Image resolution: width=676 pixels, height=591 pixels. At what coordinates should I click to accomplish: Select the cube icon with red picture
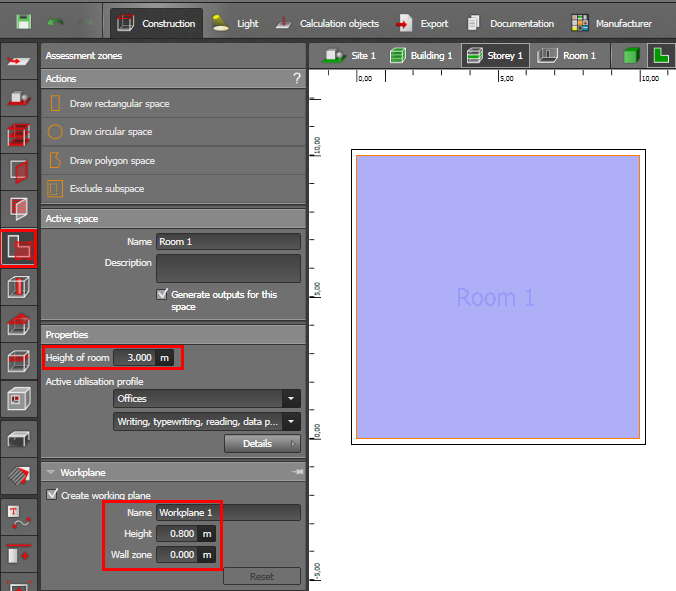tap(19, 398)
